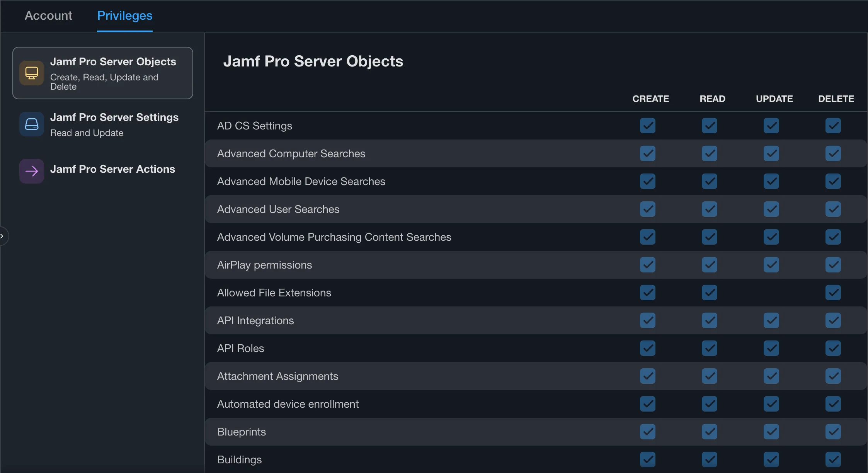Toggle Read for Advanced User Searches
This screenshot has height=473, width=868.
click(x=710, y=209)
